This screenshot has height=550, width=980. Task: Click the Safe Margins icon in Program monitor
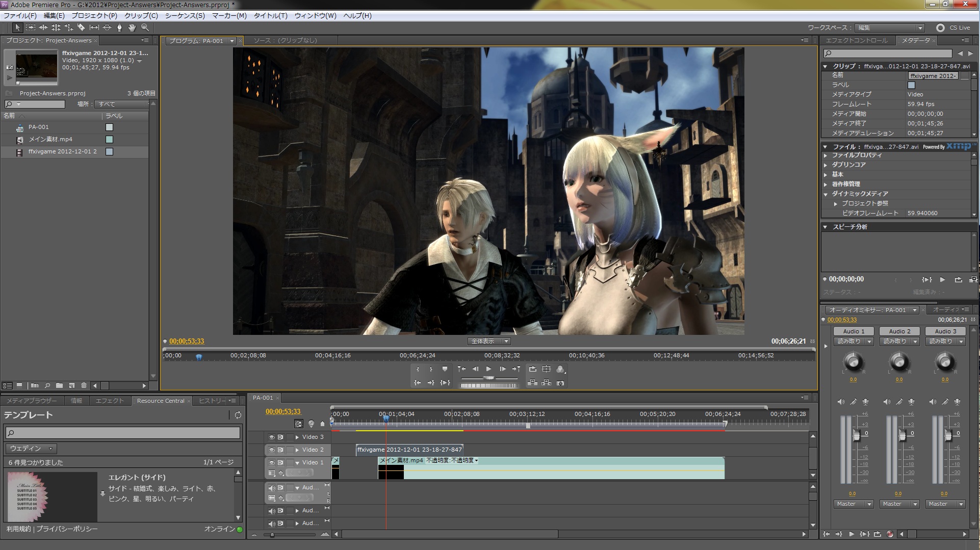pyautogui.click(x=546, y=369)
